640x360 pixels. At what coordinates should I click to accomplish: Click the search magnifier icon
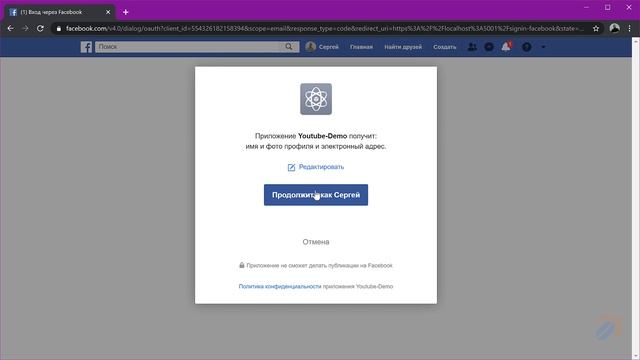[x=289, y=47]
